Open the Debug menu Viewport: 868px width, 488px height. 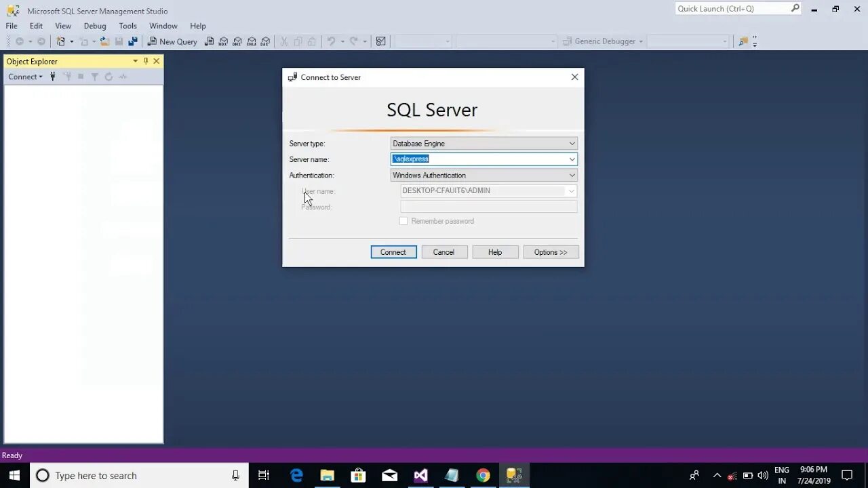click(x=95, y=26)
